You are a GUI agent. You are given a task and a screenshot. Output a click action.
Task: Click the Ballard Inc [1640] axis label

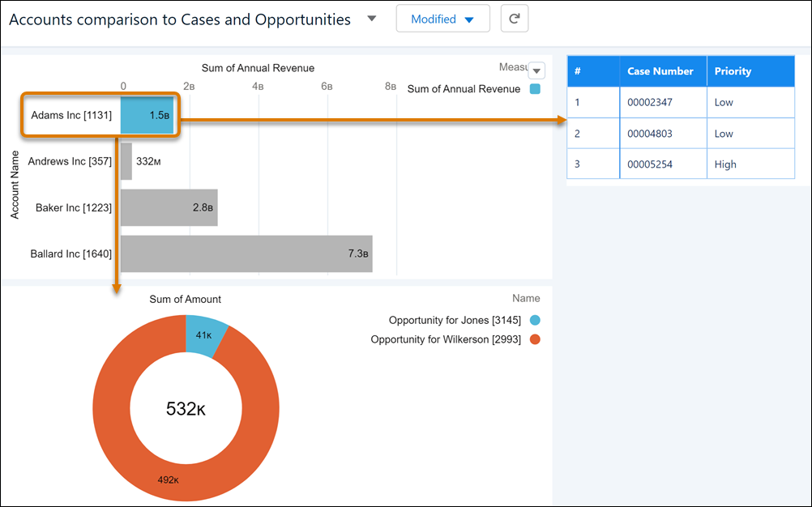71,253
